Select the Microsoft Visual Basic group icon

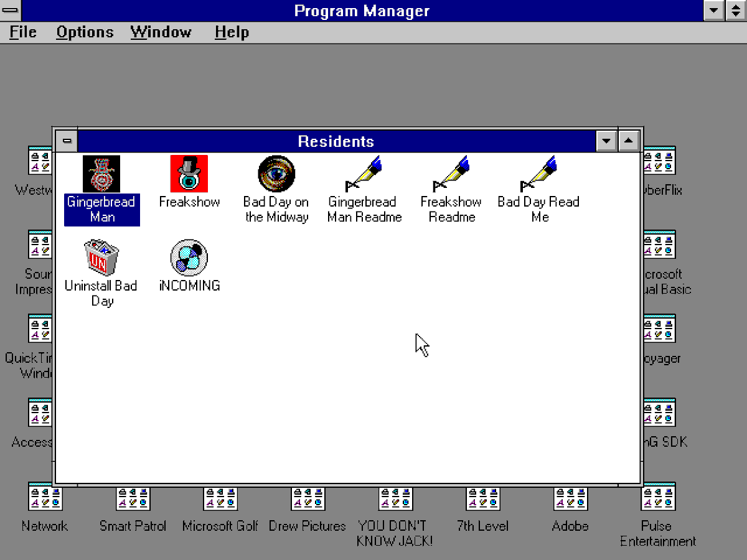point(660,245)
